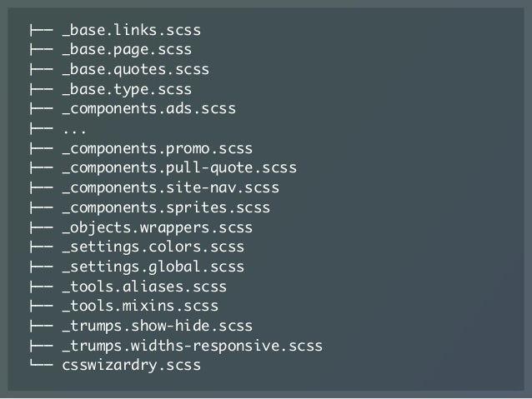Open _base.quotes.scss in the listing
532x399 pixels.
(x=136, y=70)
